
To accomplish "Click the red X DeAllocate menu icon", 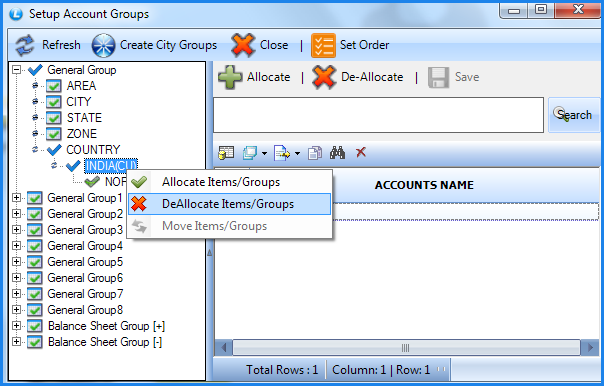I will click(139, 204).
